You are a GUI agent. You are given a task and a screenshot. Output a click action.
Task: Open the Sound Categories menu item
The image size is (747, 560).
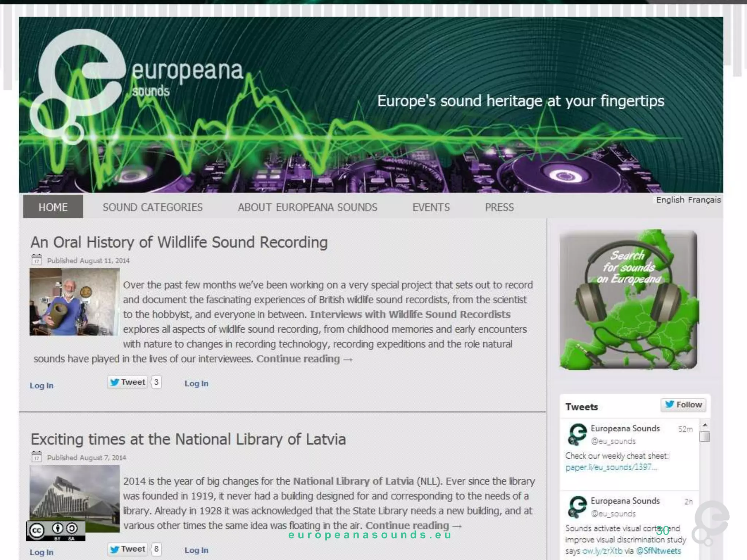point(152,207)
